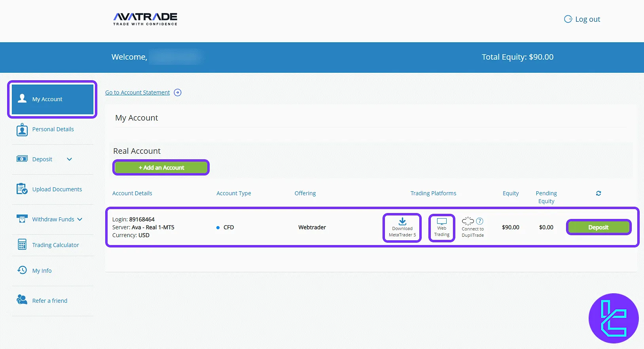Open Refer a friend page
The image size is (644, 349).
50,301
